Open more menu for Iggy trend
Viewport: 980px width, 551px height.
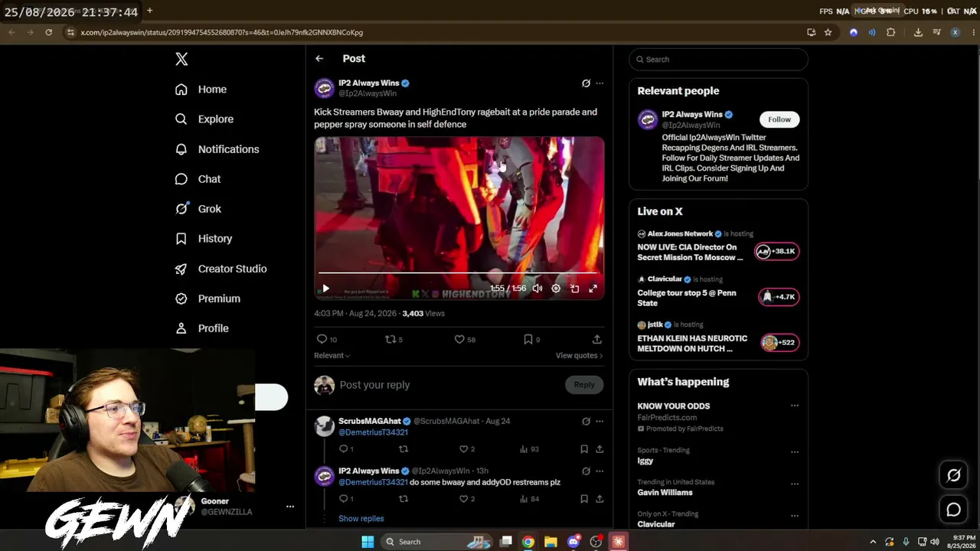[x=795, y=451]
